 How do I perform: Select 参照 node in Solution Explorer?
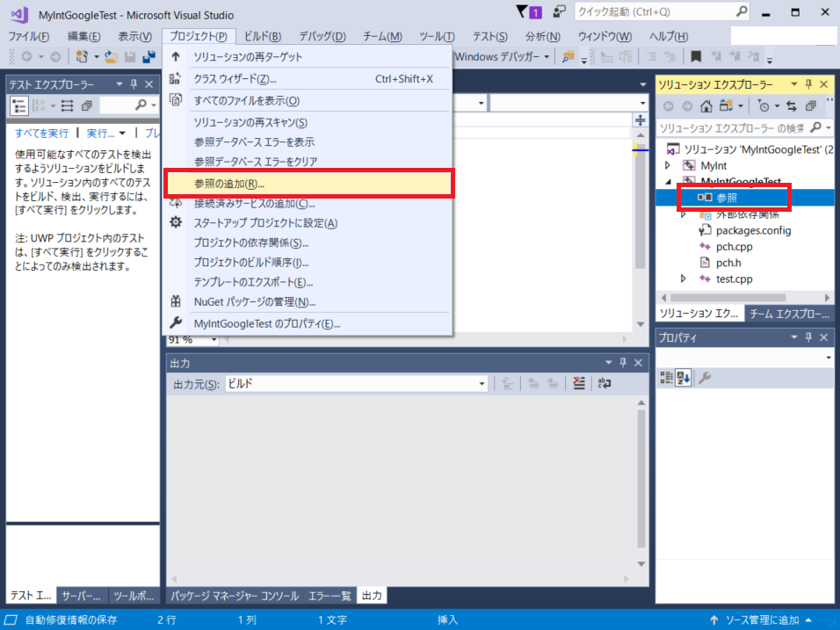pyautogui.click(x=727, y=198)
